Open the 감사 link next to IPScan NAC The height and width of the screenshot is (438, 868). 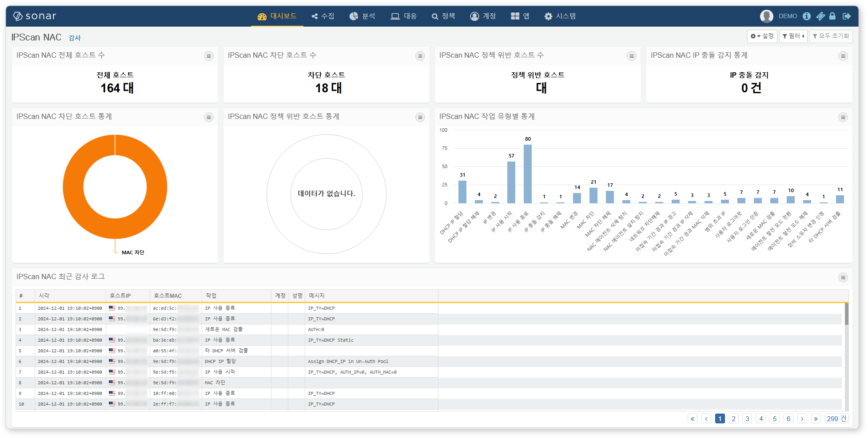click(75, 38)
